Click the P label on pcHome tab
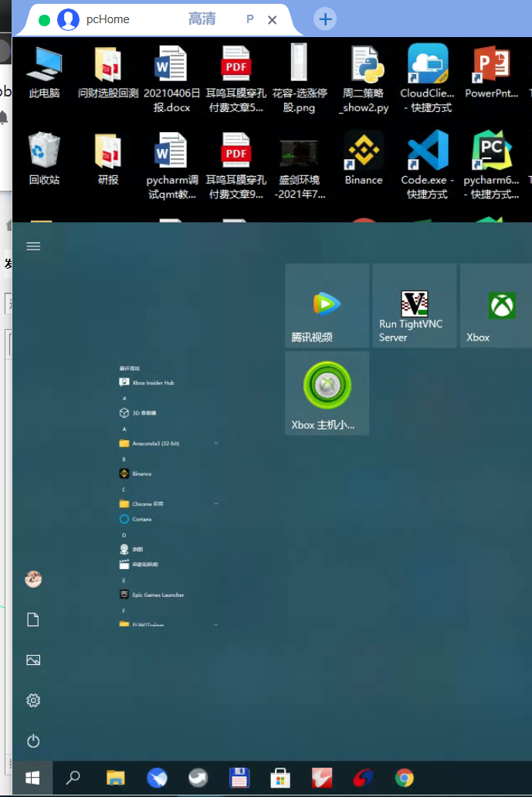Screen dimensions: 532x797 pos(250,19)
